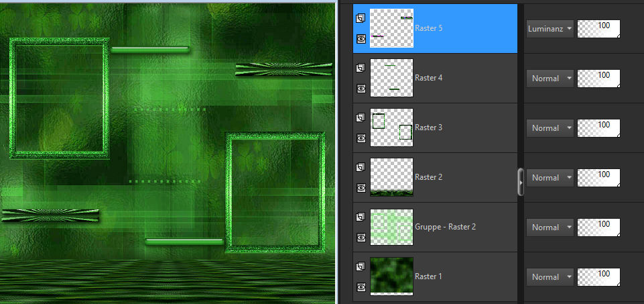Click the layer panel splitter collapse handle
644x304 pixels.
[x=521, y=182]
